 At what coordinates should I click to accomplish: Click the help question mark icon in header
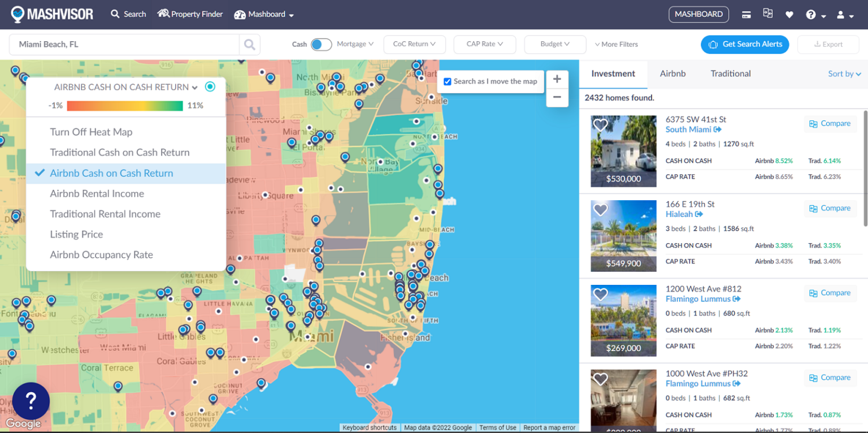(x=811, y=15)
